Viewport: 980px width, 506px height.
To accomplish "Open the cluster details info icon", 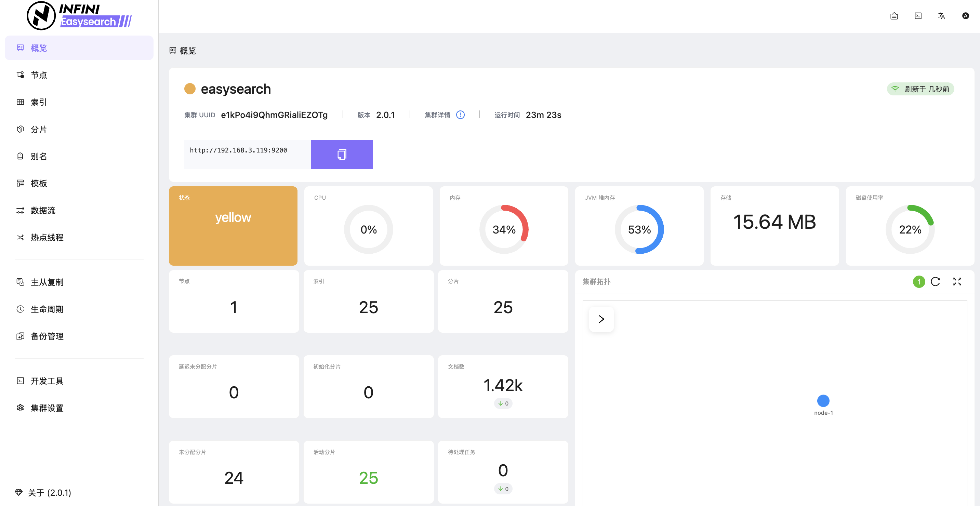I will coord(460,115).
